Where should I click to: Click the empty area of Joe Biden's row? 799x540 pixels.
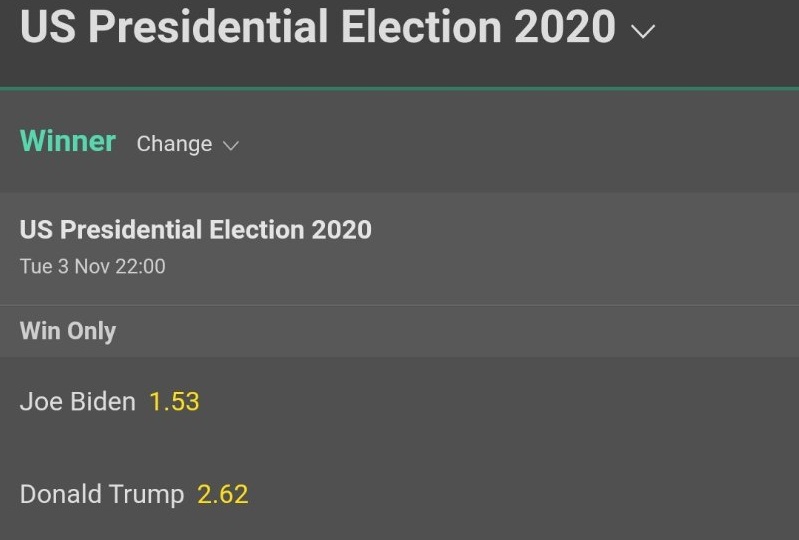click(x=500, y=402)
